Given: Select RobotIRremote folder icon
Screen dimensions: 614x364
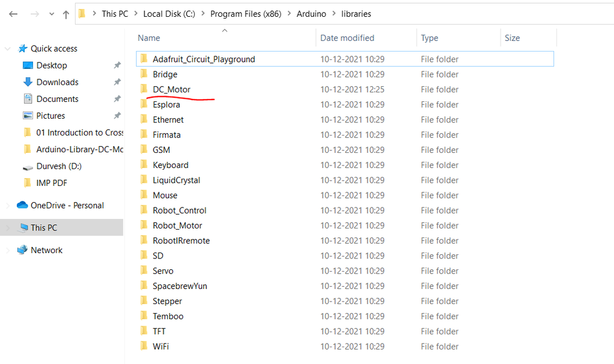Looking at the screenshot, I should pyautogui.click(x=144, y=240).
